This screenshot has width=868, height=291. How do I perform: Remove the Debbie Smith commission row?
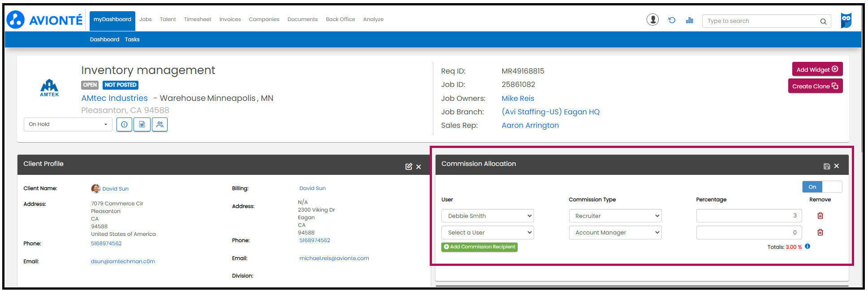820,216
